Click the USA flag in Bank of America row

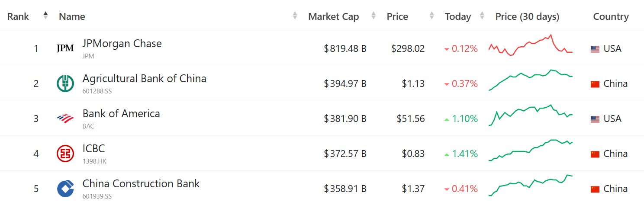click(x=595, y=119)
